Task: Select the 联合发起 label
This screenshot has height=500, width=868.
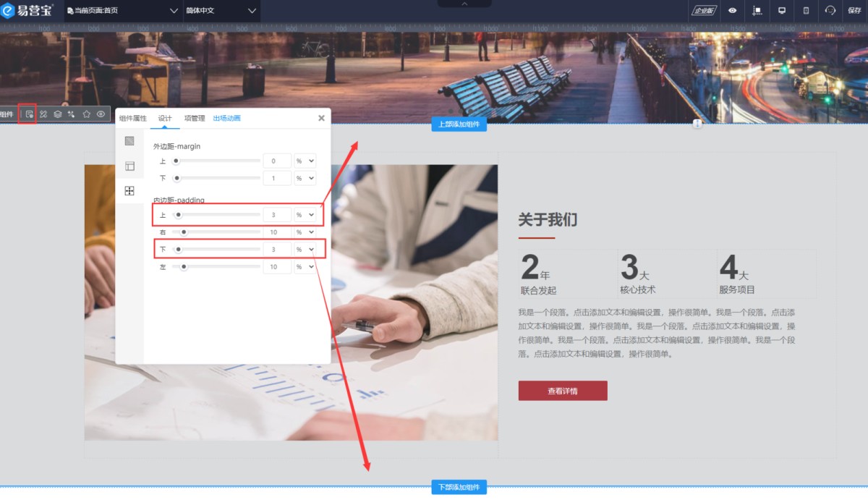Action: pos(538,290)
